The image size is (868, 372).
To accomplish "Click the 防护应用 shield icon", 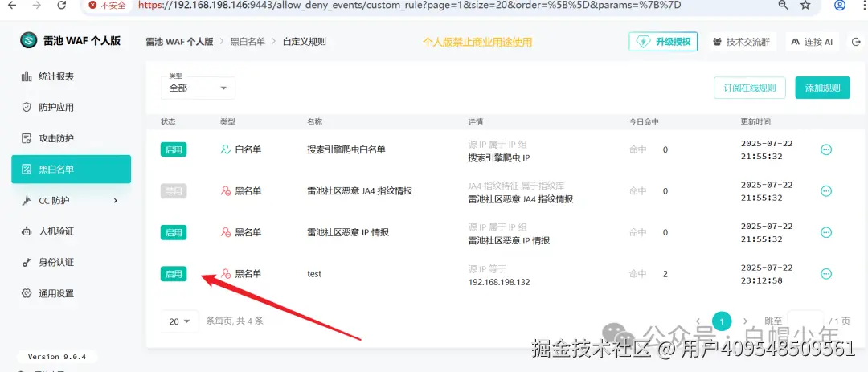I will pos(26,108).
